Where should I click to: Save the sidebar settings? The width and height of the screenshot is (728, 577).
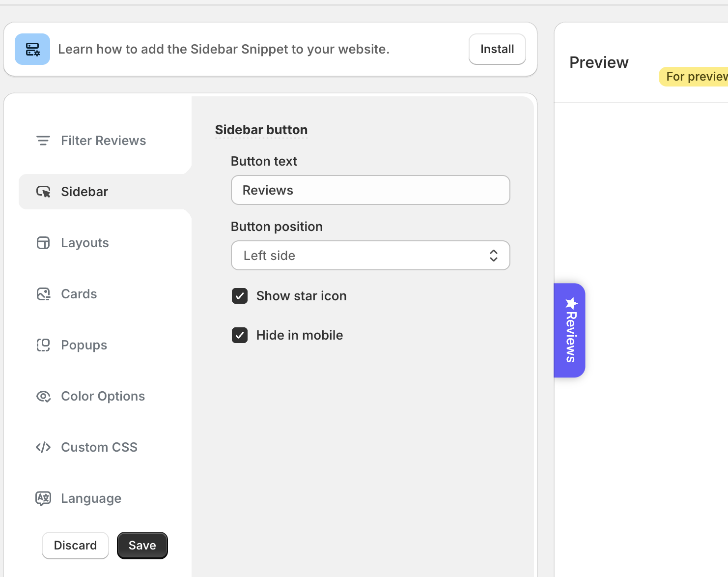coord(142,546)
